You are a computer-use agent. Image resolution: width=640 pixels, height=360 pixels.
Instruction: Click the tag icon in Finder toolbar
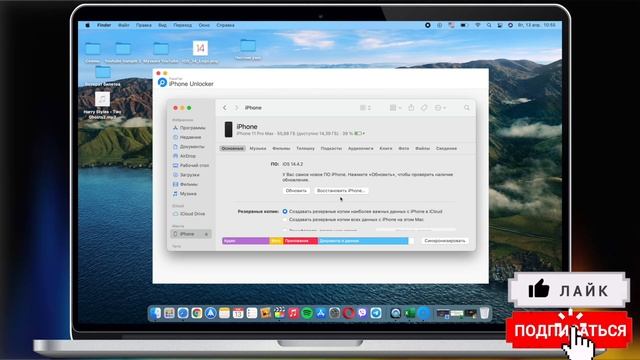point(424,108)
